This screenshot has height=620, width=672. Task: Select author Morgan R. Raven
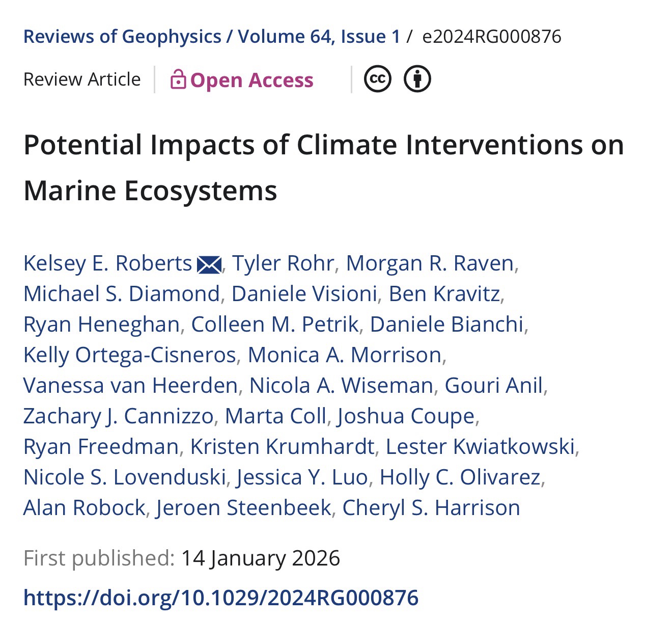tap(430, 263)
